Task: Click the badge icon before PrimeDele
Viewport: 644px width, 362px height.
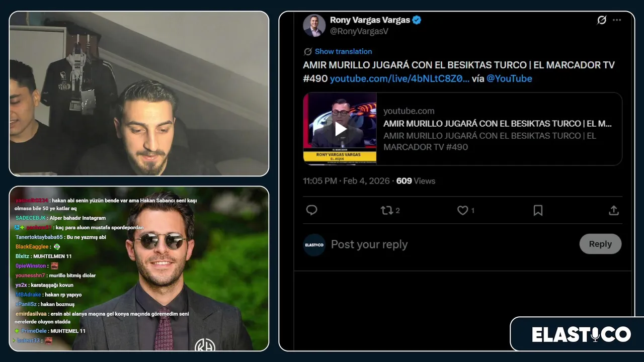Action: click(17, 331)
